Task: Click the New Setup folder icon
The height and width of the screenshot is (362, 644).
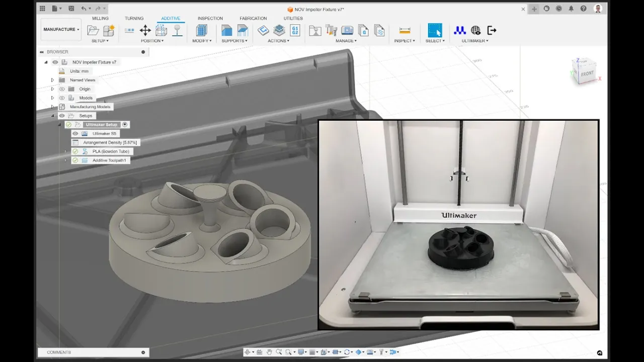Action: [93, 30]
